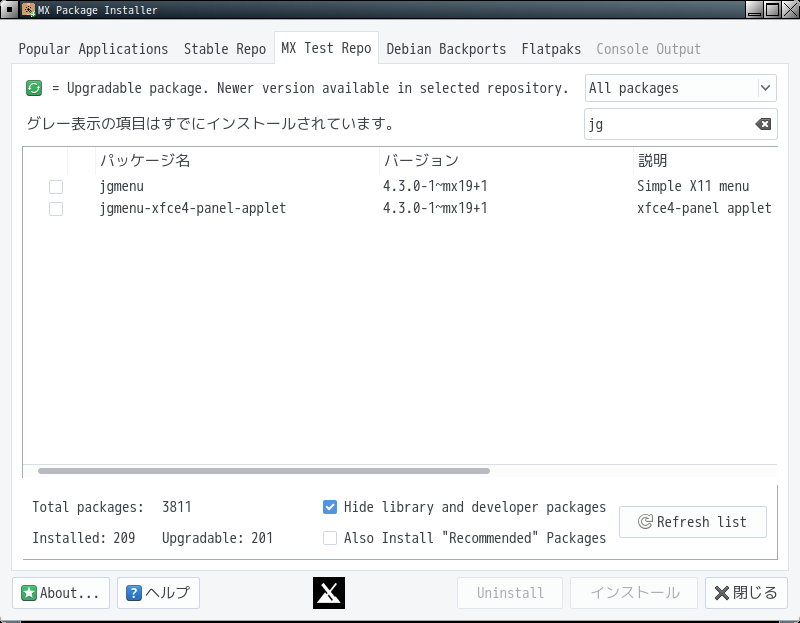Click the Installed: 209 label
The width and height of the screenshot is (800, 623).
click(84, 538)
